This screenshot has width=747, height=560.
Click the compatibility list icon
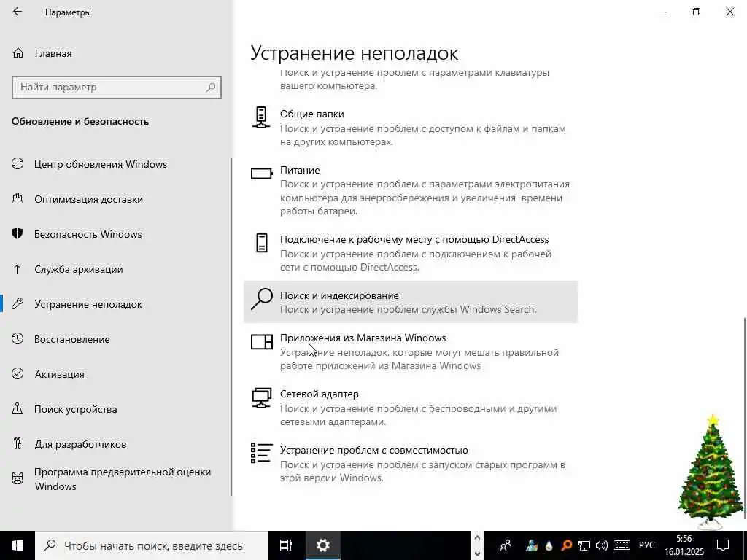click(x=262, y=453)
